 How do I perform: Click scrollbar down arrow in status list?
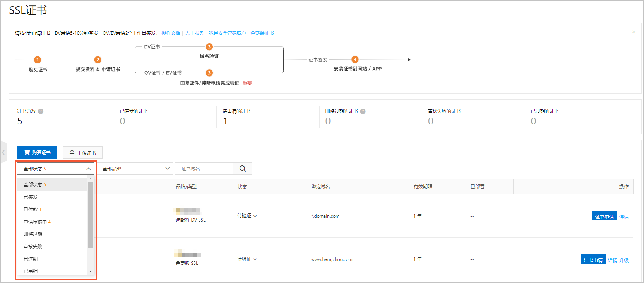[x=91, y=271]
